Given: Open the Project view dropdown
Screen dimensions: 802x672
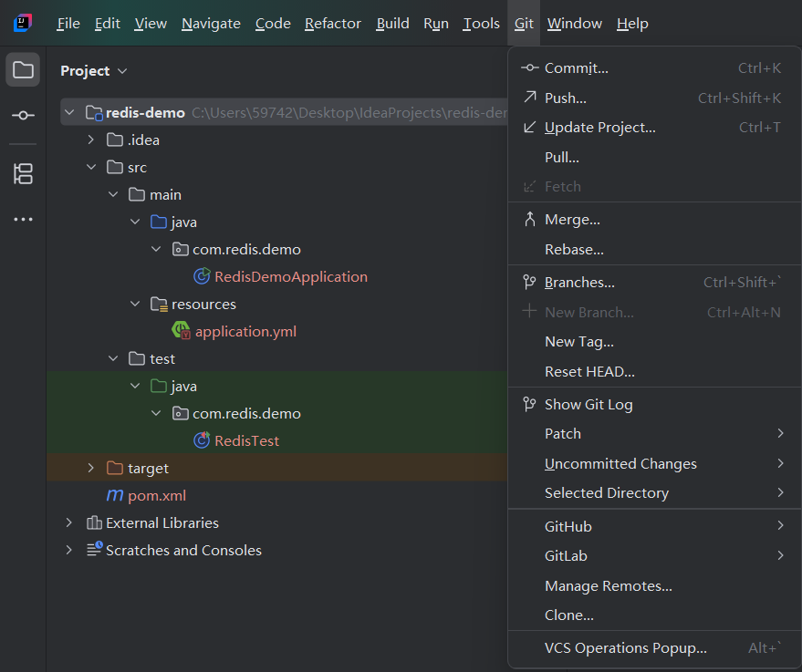Looking at the screenshot, I should 94,70.
